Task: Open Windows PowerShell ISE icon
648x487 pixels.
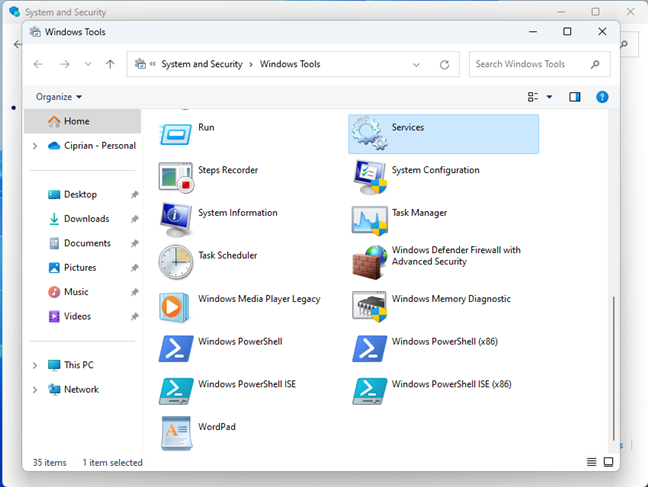Action: tap(176, 391)
